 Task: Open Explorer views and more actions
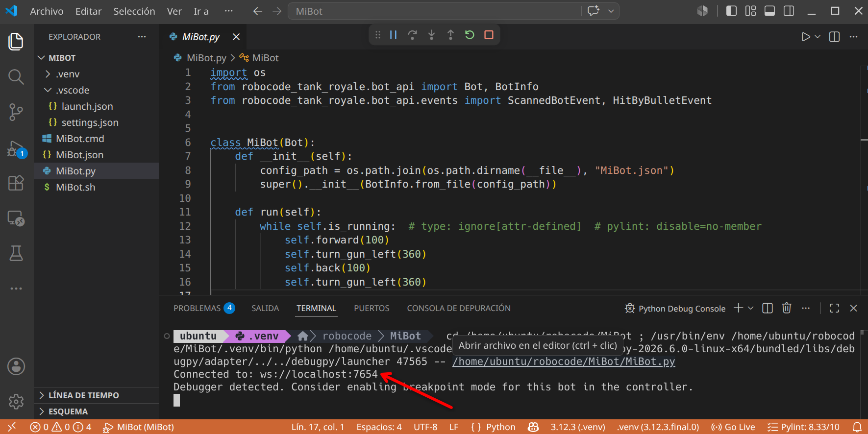(x=142, y=37)
